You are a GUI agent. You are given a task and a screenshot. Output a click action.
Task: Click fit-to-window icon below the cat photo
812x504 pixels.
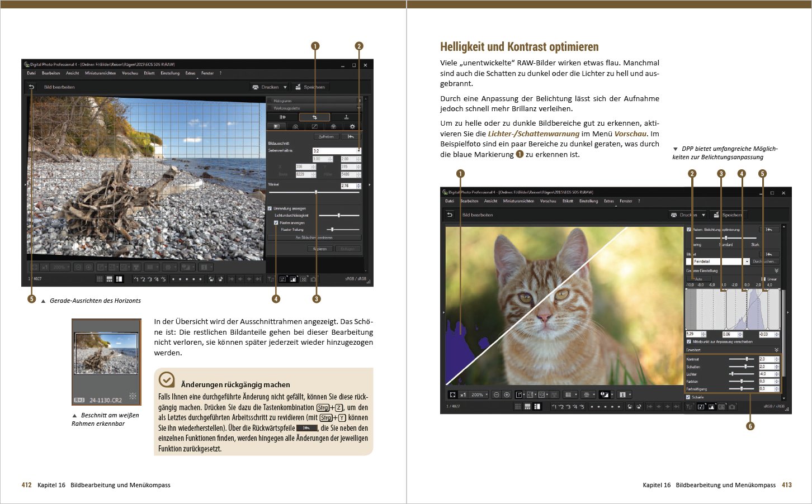452,394
